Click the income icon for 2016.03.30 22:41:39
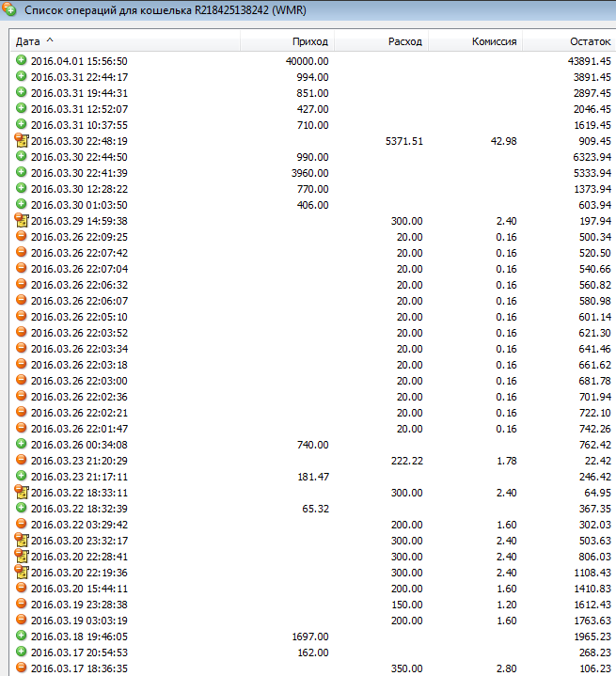 [21, 172]
